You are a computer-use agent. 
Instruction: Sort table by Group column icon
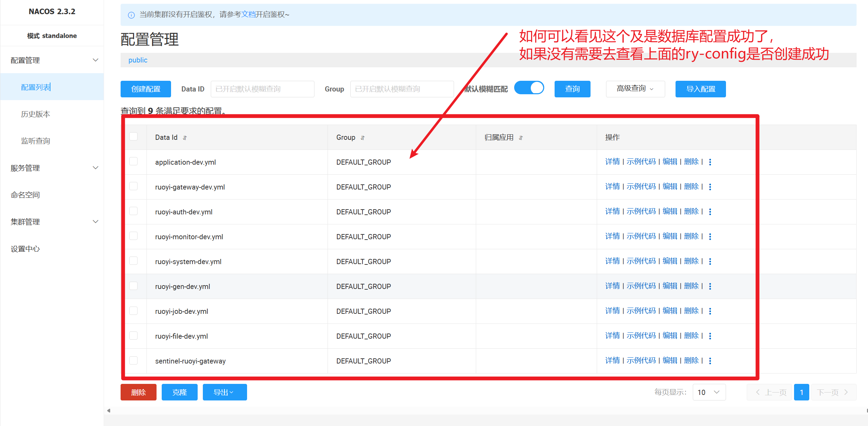click(x=362, y=138)
